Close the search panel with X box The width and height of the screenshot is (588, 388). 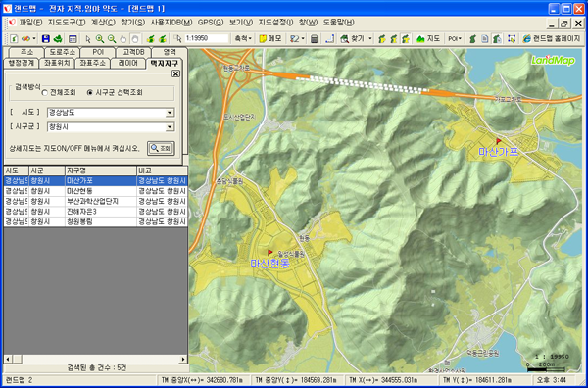pos(175,73)
